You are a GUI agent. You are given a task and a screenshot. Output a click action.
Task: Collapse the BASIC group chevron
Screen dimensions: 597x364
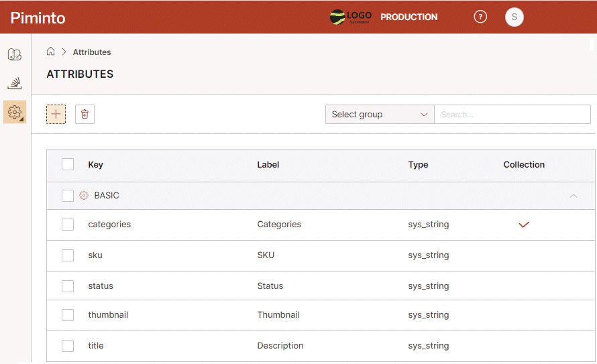573,196
